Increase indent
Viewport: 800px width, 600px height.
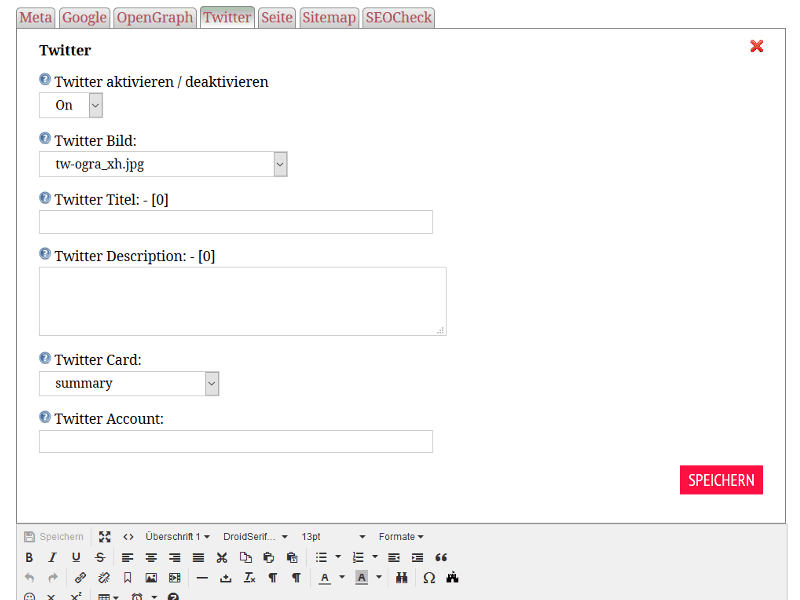417,558
